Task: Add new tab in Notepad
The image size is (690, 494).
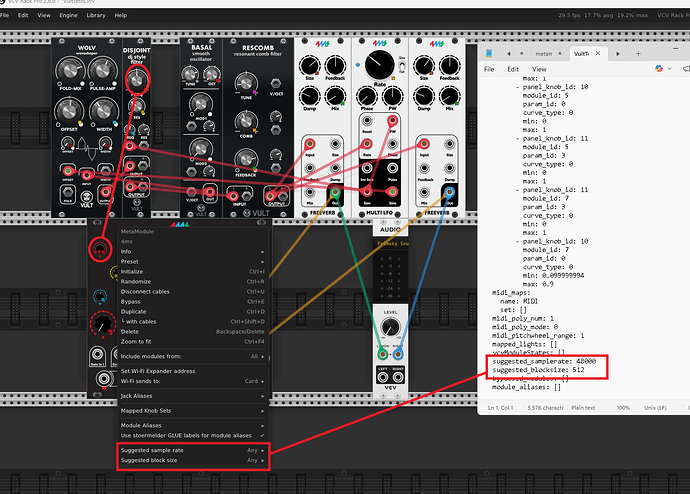Action: coord(638,54)
